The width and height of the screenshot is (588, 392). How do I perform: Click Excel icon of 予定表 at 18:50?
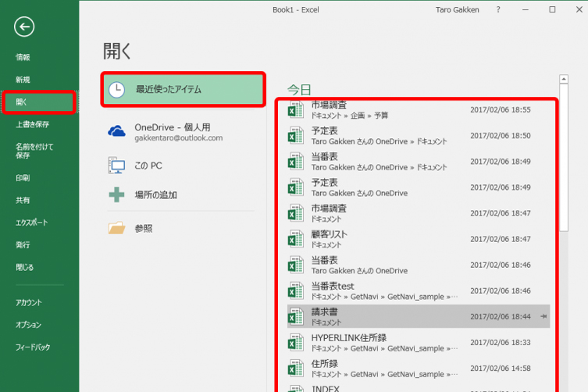pos(296,136)
